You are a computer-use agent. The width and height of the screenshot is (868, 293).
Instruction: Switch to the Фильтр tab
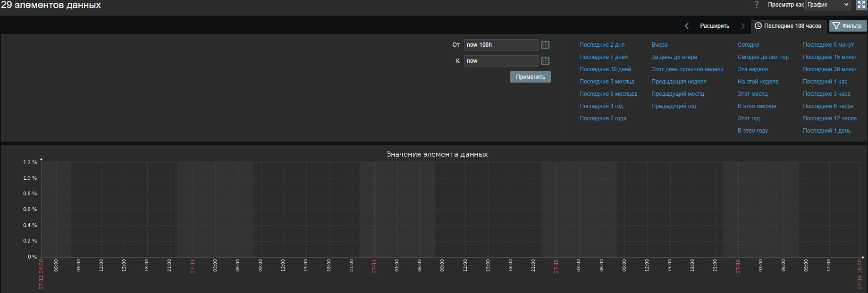click(x=848, y=26)
